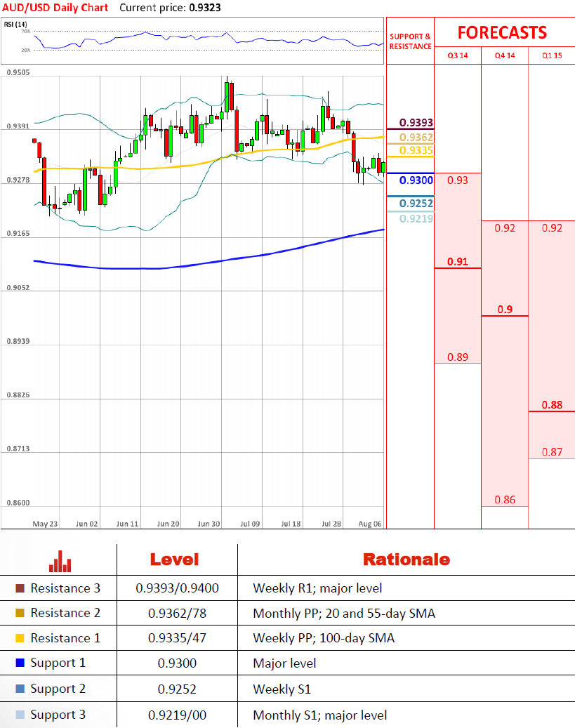Image resolution: width=575 pixels, height=728 pixels.
Task: Click the Jun 11 date axis label
Action: 127,524
